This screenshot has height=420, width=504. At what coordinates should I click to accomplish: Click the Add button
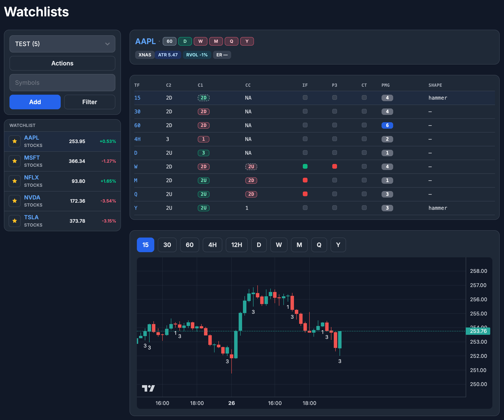coord(35,102)
